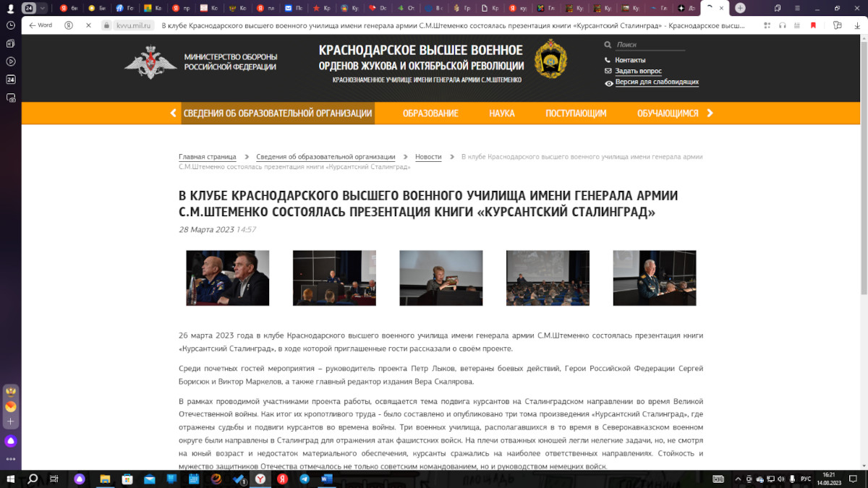Image resolution: width=868 pixels, height=488 pixels.
Task: Open the ПОСТУПАЮЩИМ menu item
Action: 576,114
